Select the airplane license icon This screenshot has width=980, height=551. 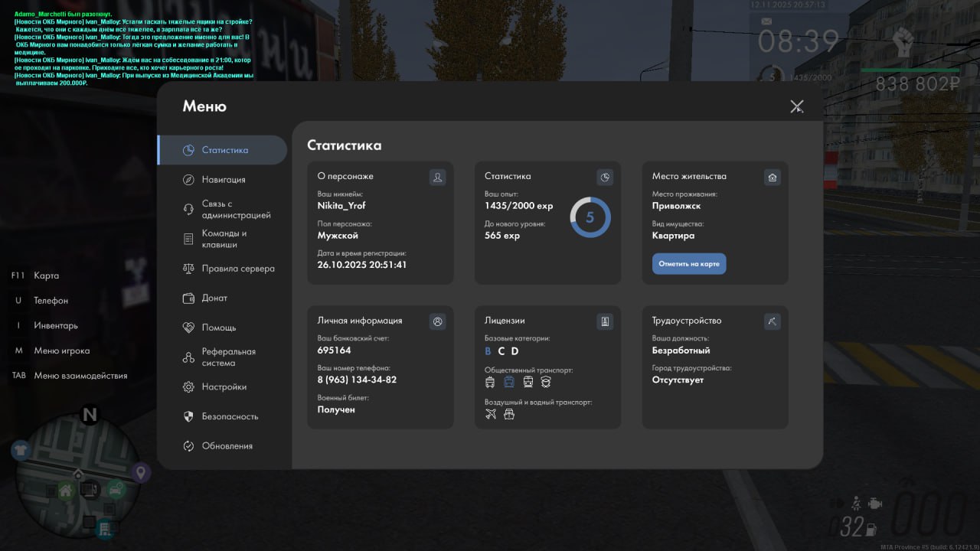point(491,414)
